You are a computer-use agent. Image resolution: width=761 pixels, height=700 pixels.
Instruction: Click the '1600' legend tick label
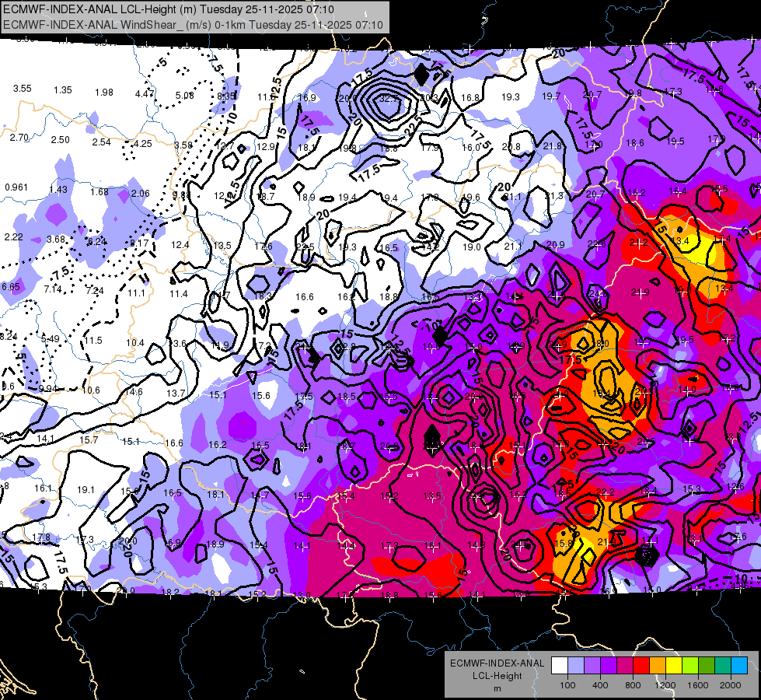(x=698, y=685)
